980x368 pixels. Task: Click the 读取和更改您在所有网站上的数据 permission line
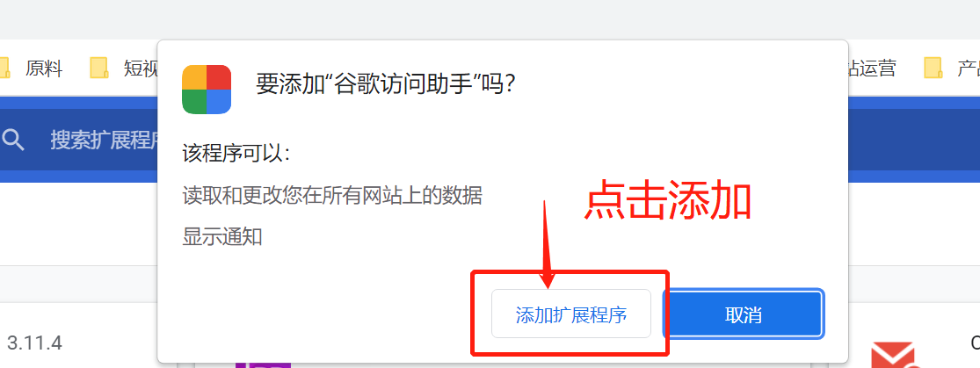332,196
